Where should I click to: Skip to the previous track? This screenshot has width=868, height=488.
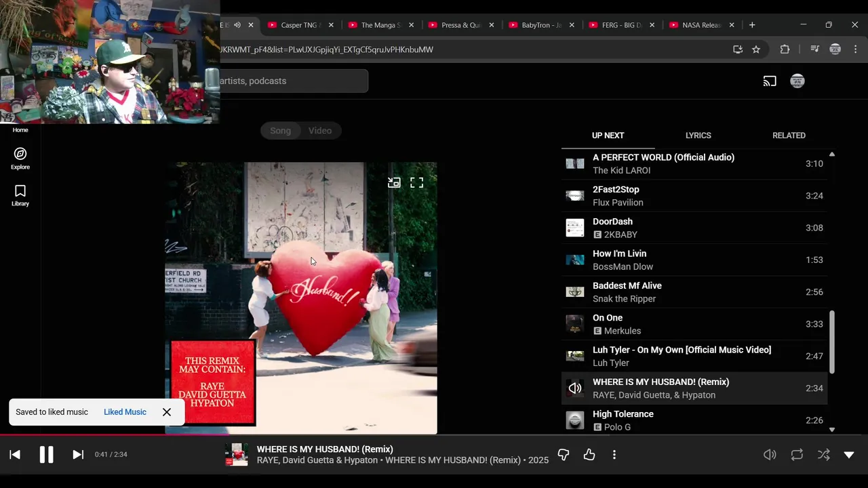[15, 455]
